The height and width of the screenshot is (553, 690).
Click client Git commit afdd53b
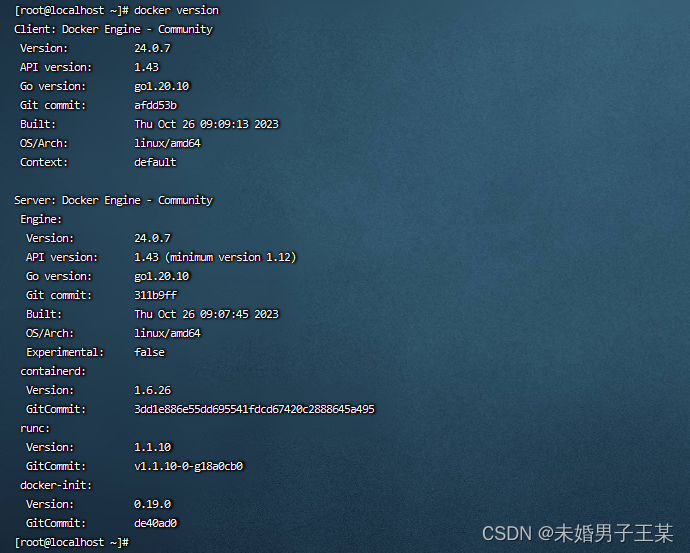[155, 105]
